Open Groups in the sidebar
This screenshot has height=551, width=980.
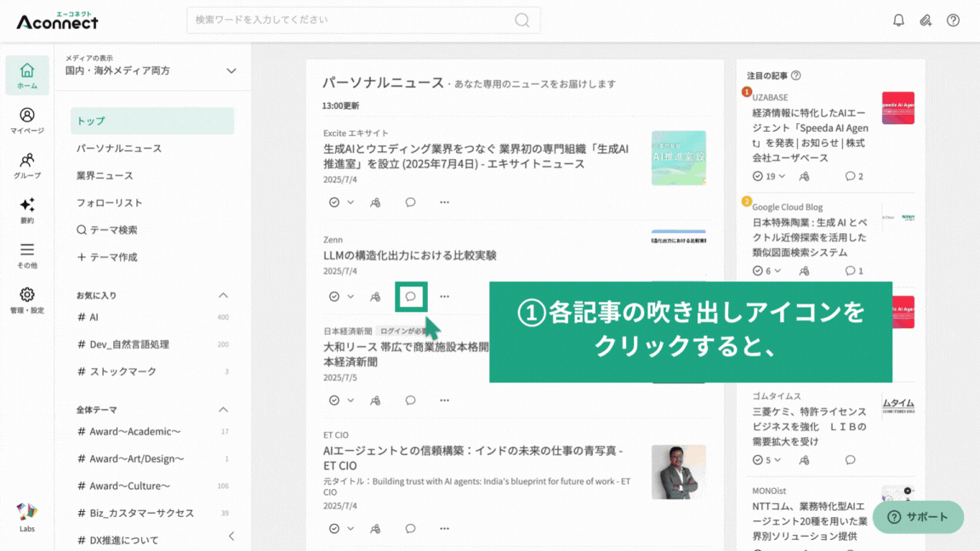coord(27,166)
